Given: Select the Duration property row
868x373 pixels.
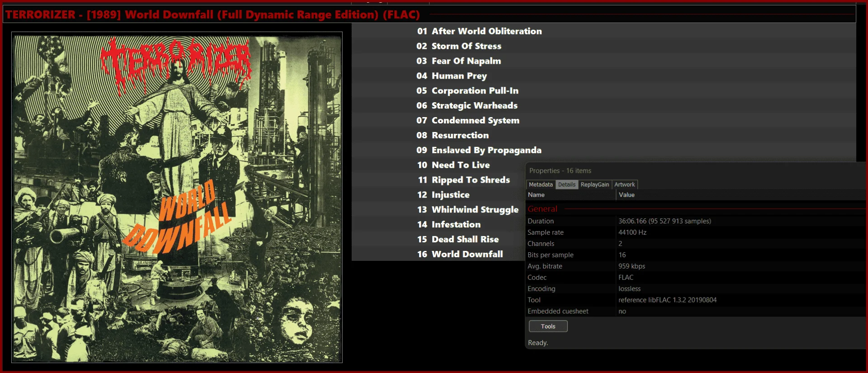Looking at the screenshot, I should click(696, 221).
